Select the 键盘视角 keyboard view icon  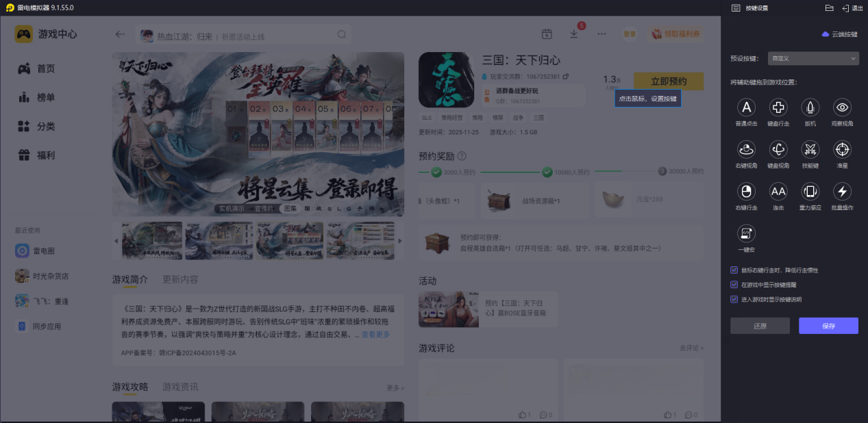tap(778, 149)
